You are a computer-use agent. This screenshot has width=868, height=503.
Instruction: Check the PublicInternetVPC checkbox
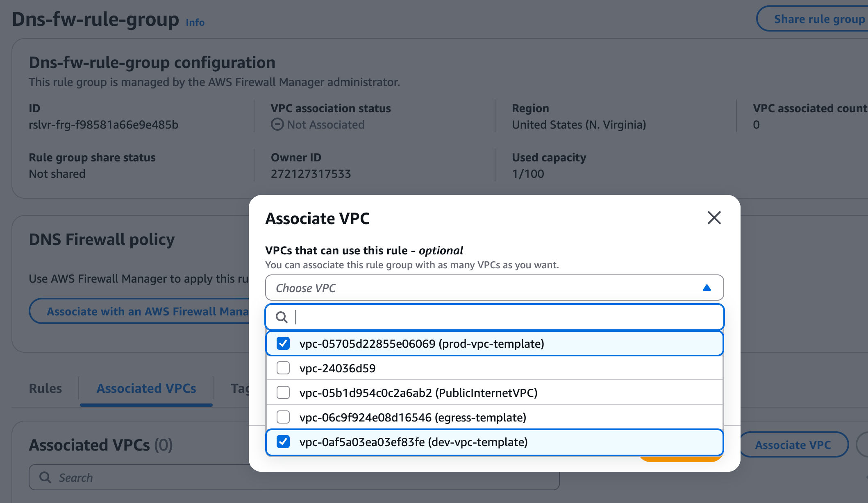point(283,392)
